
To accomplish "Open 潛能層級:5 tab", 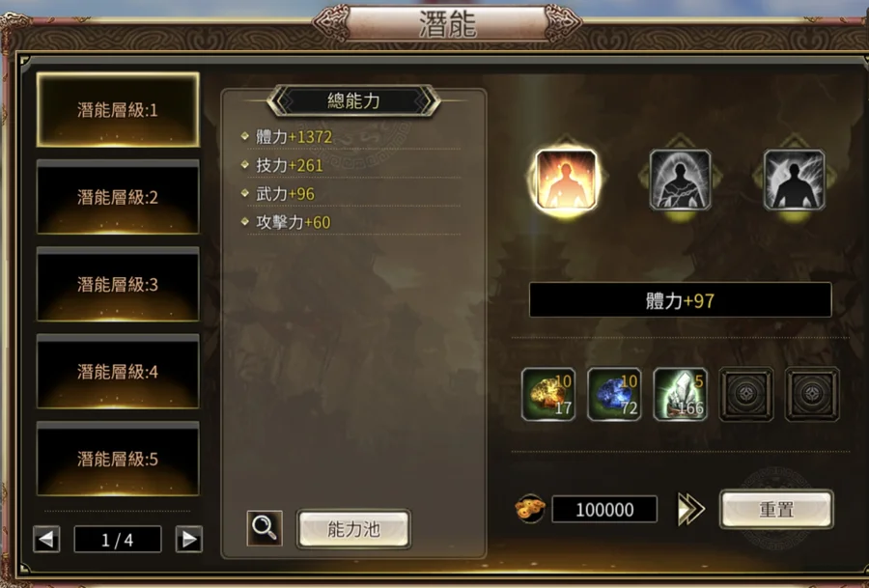I will coord(118,459).
